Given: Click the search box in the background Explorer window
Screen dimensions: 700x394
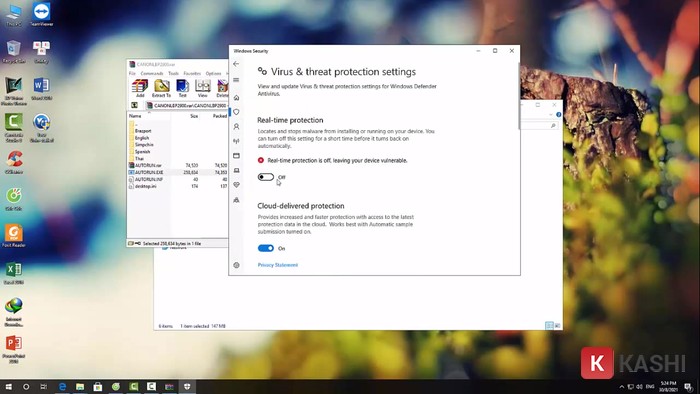Looking at the screenshot, I should point(540,126).
